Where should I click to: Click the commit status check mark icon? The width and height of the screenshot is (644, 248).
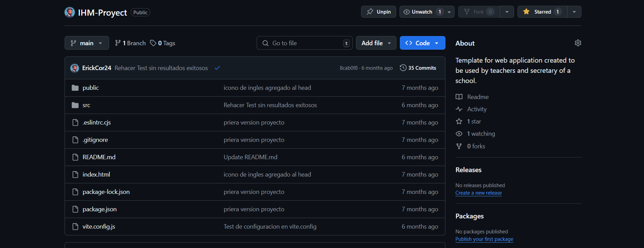click(x=217, y=68)
